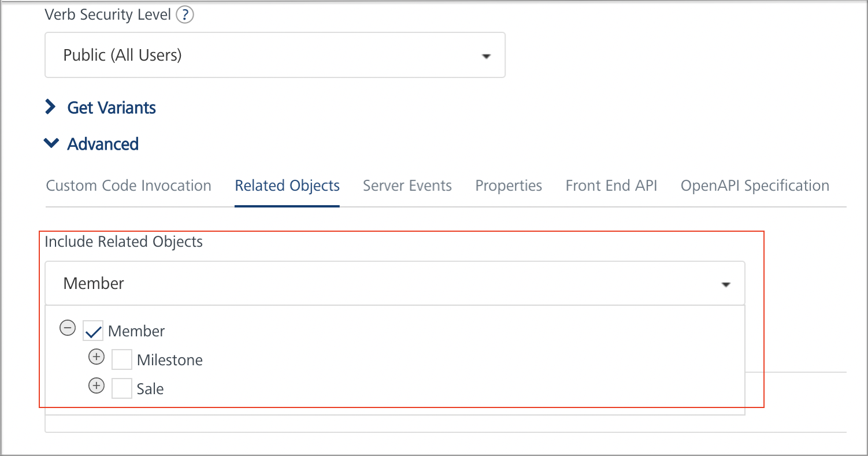Screen dimensions: 868x456
Task: Collapse the Advanced section heading
Action: click(103, 144)
